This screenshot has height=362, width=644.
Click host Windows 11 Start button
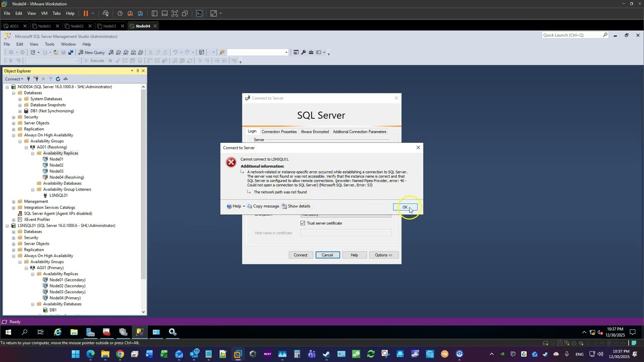click(75, 354)
